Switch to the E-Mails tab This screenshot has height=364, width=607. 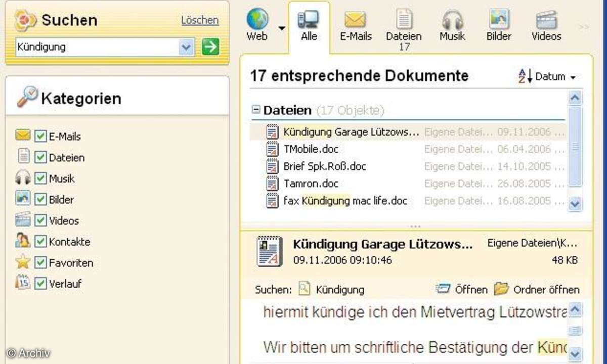click(355, 25)
